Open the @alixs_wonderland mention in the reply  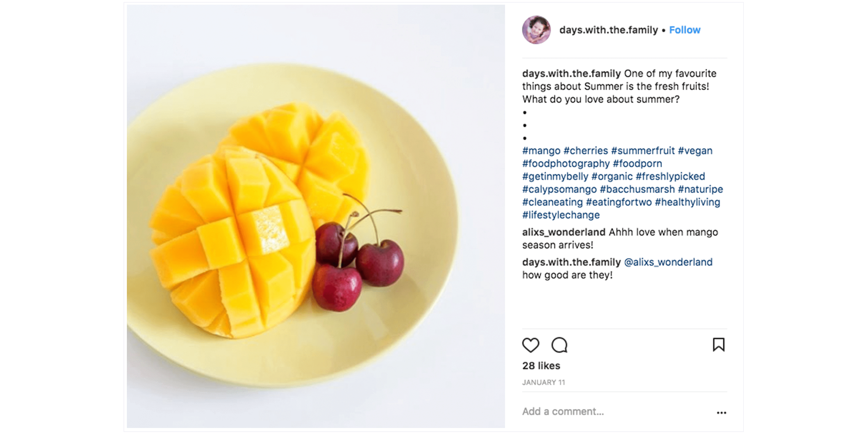(668, 262)
